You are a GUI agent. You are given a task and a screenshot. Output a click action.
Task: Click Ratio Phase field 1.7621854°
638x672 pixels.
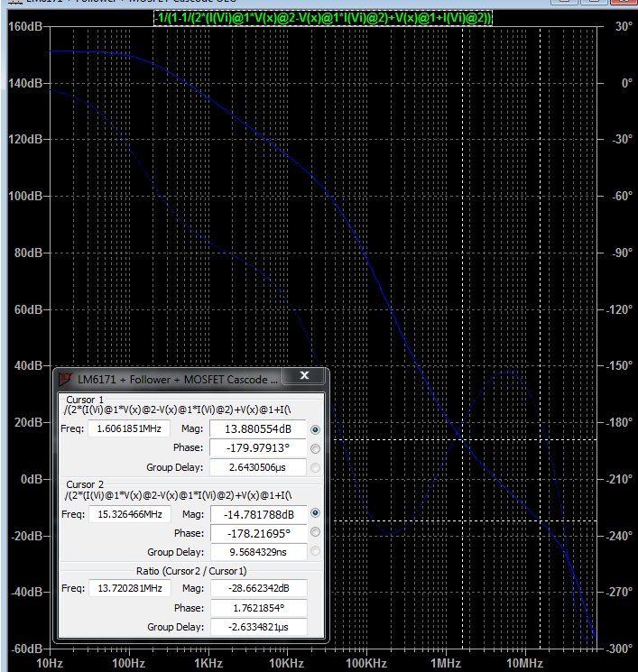(259, 608)
